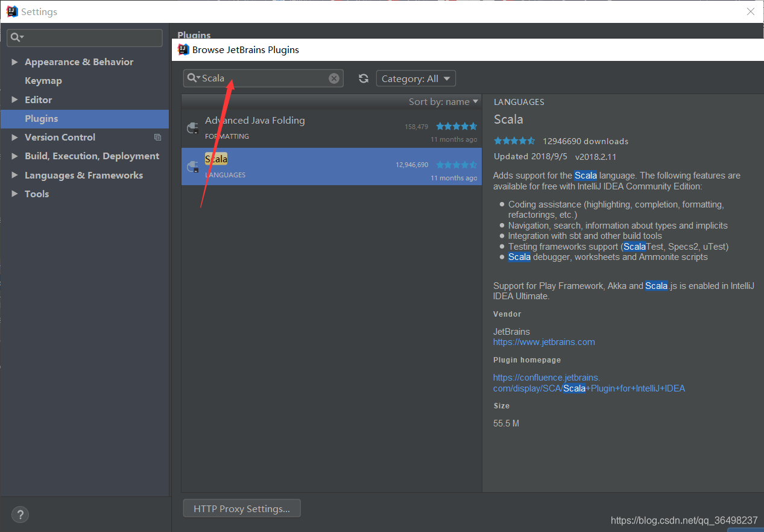Click the 158,479 downloads count
Viewport: 764px width, 532px height.
tap(416, 127)
